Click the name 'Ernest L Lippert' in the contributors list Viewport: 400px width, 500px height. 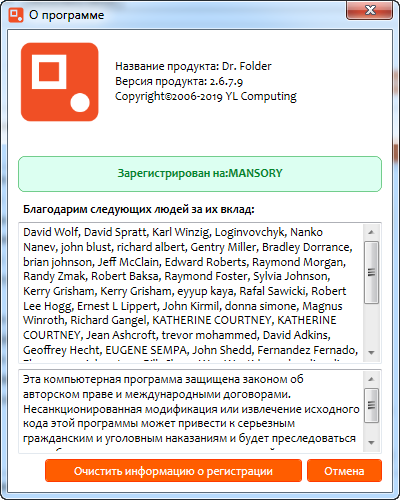tap(117, 306)
